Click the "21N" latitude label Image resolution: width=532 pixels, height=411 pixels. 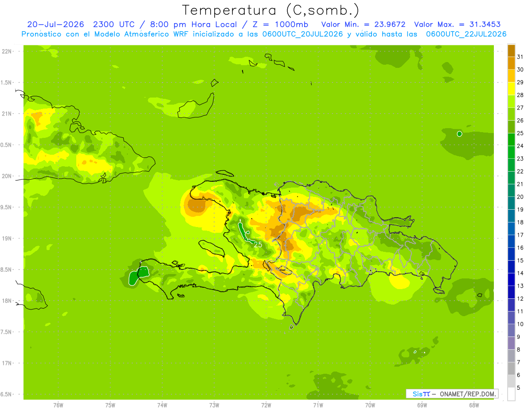click(8, 114)
